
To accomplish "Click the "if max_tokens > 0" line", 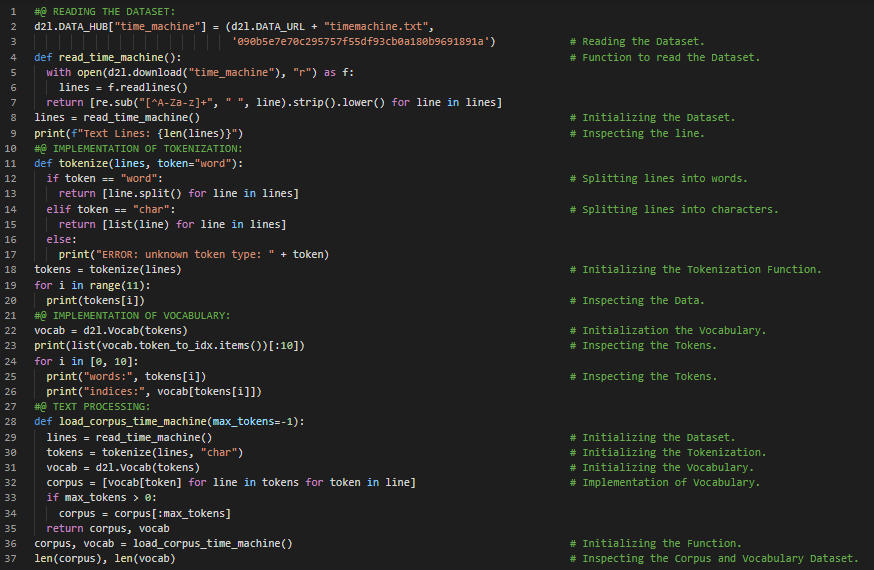I will tap(99, 498).
